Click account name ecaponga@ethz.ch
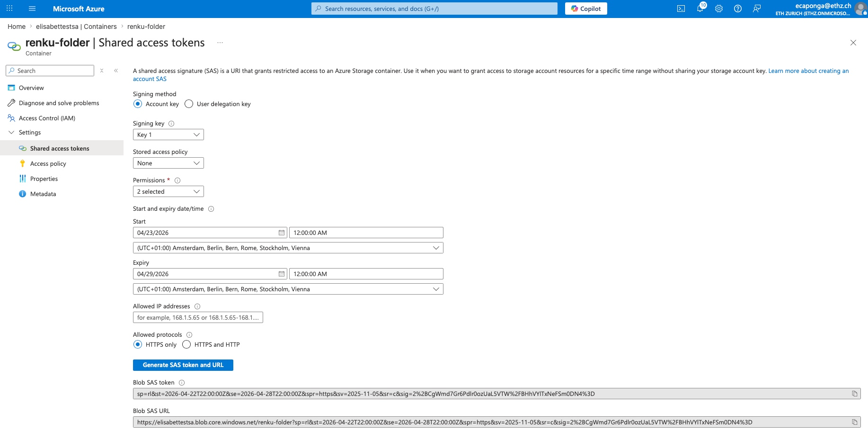This screenshot has height=440, width=868. 823,6
